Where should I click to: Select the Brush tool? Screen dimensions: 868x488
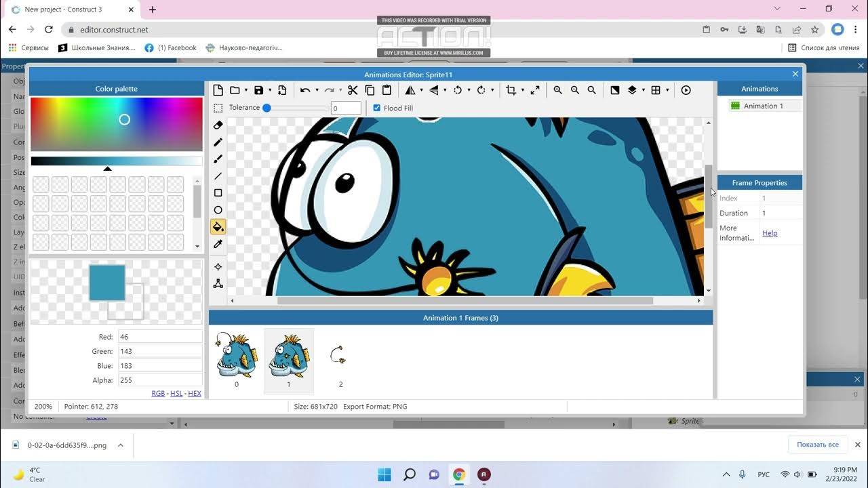pos(218,159)
